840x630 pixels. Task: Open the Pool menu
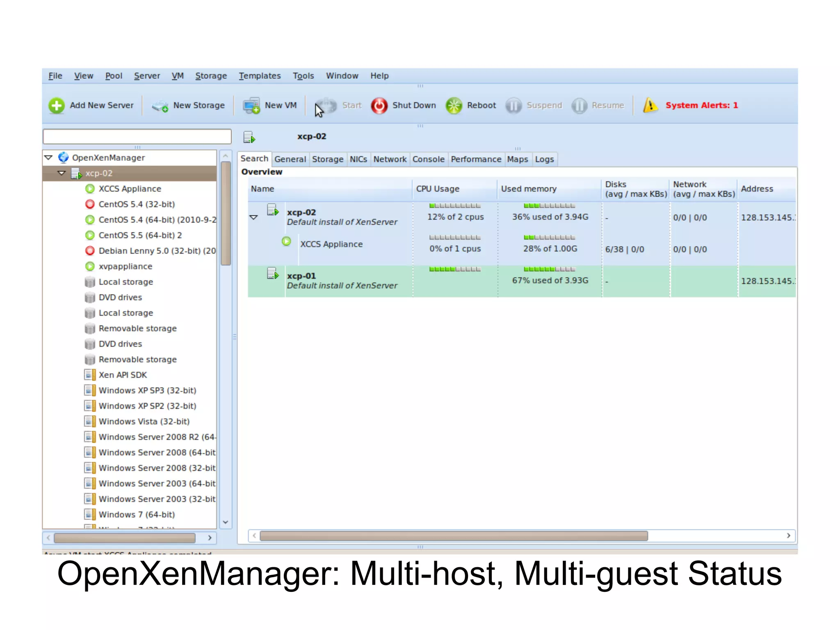(x=114, y=76)
